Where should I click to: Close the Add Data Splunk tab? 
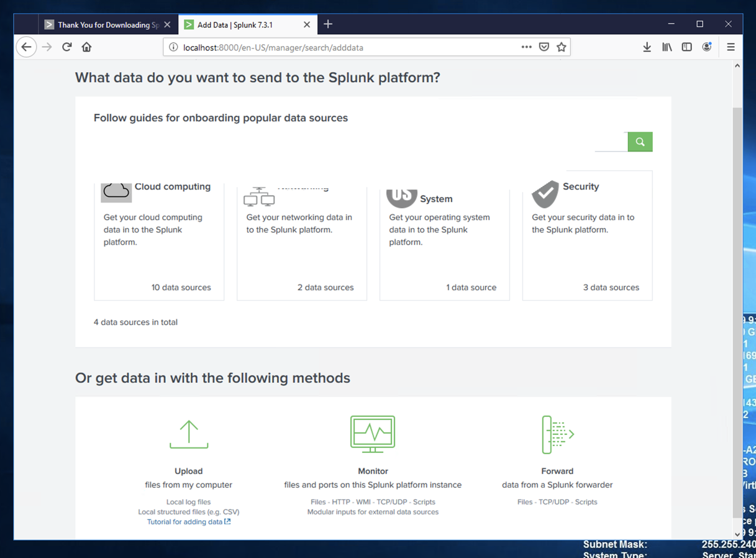click(x=307, y=25)
